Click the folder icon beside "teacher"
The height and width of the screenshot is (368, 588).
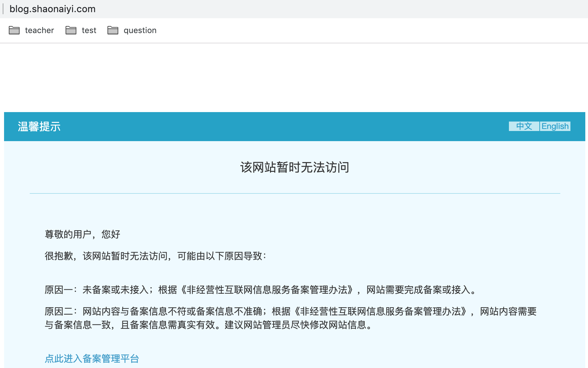click(x=14, y=30)
